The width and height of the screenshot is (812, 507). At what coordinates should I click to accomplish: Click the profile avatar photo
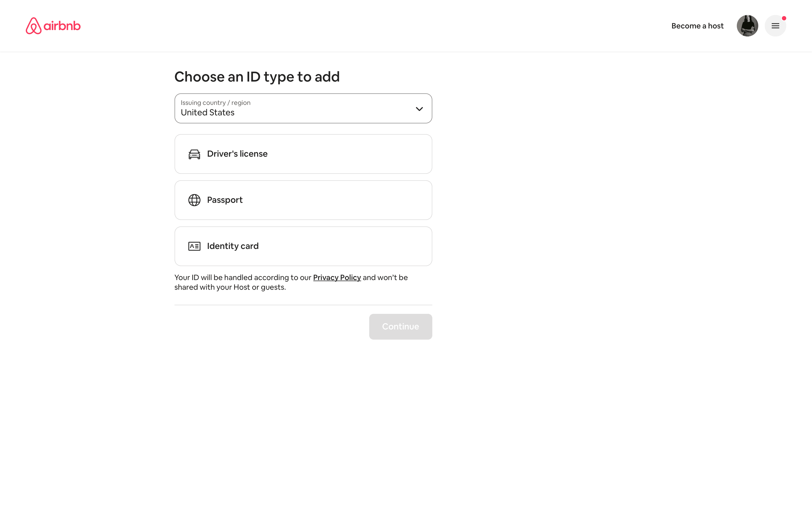(x=747, y=26)
